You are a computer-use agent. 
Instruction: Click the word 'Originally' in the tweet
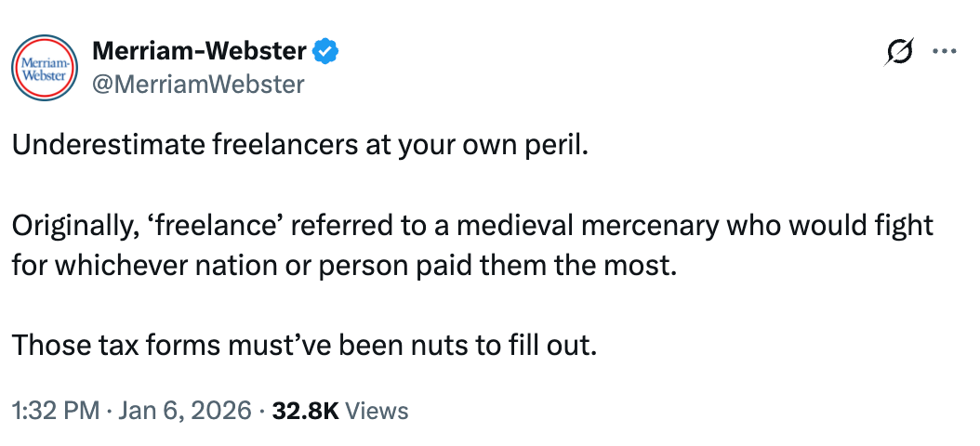[73, 227]
